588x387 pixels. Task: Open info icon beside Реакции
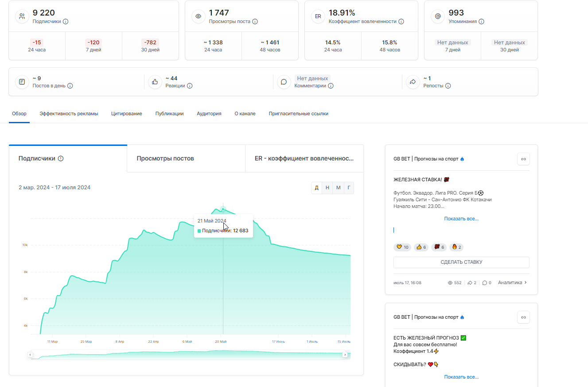point(190,86)
